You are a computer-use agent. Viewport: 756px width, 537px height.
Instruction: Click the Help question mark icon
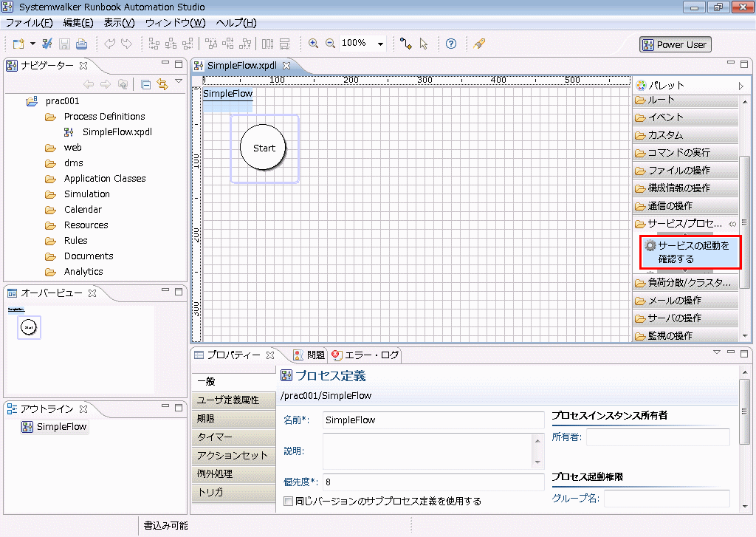pos(451,44)
